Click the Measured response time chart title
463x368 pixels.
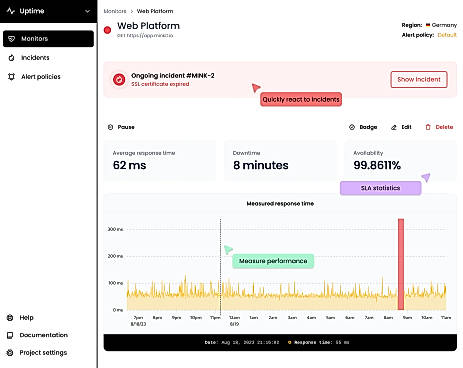[x=280, y=204]
